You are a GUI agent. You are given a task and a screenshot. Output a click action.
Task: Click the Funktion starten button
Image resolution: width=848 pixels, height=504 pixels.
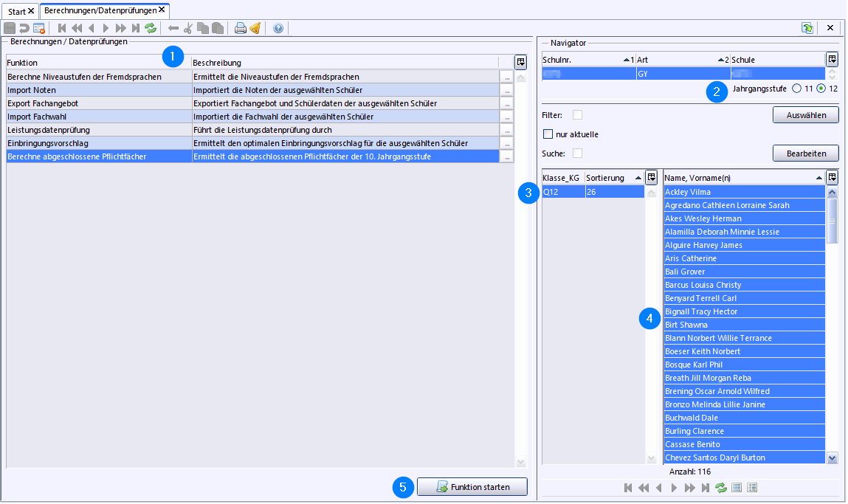(472, 487)
